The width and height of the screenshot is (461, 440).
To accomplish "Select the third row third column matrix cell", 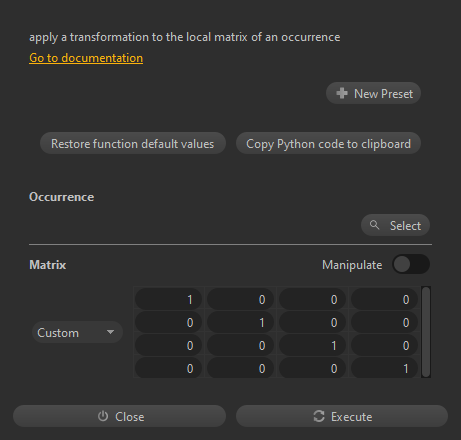I will pyautogui.click(x=312, y=345).
